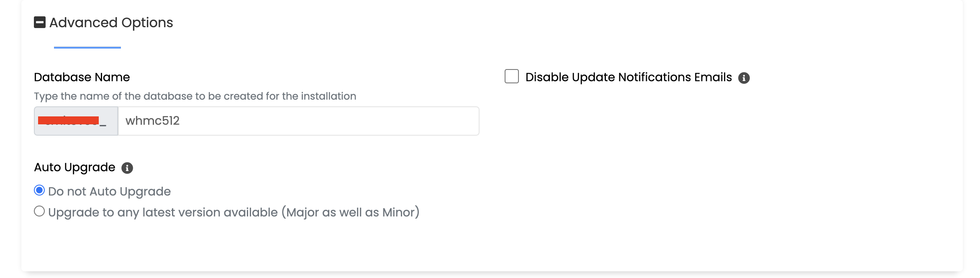Screen dimensions: 980x278
Task: Click the blue underline below Advanced Options
Action: [x=87, y=47]
